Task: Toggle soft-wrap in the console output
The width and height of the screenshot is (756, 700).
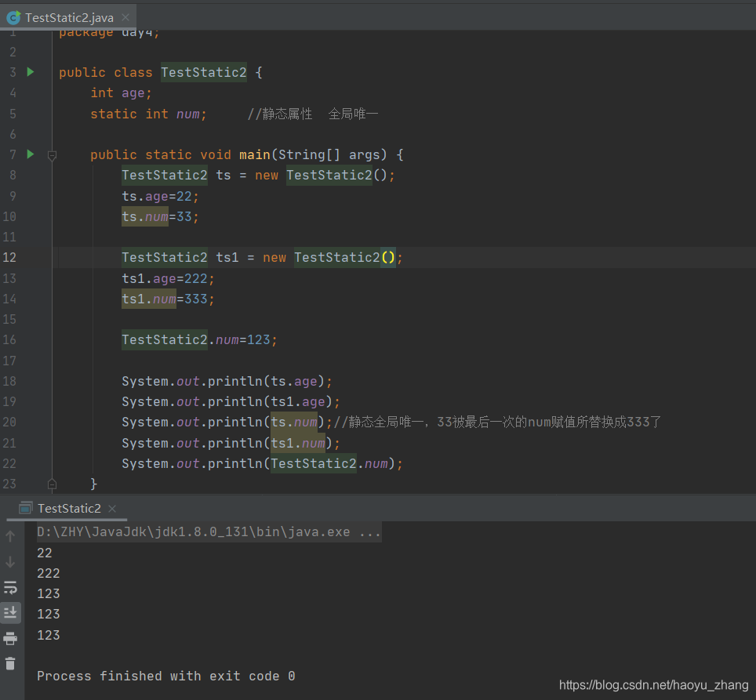Action: coord(10,587)
